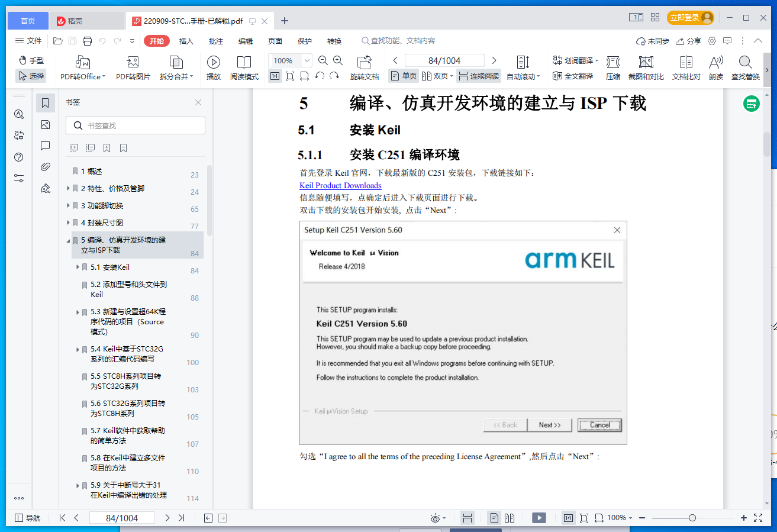Click the 分享 share button

688,41
